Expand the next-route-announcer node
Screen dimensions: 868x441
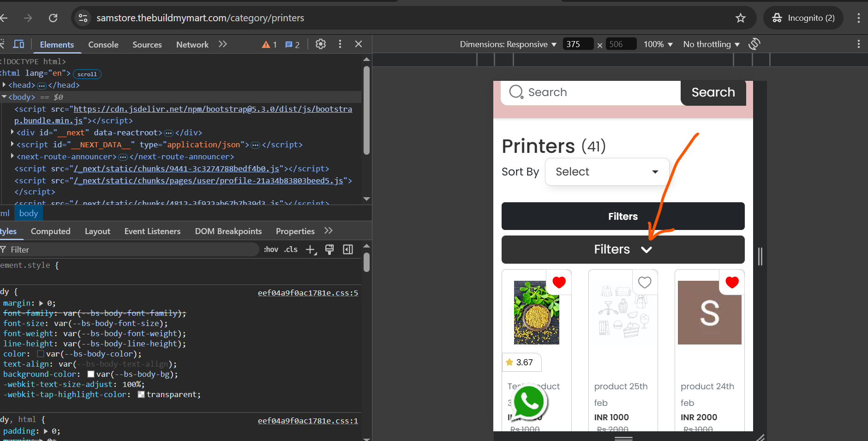click(x=12, y=157)
